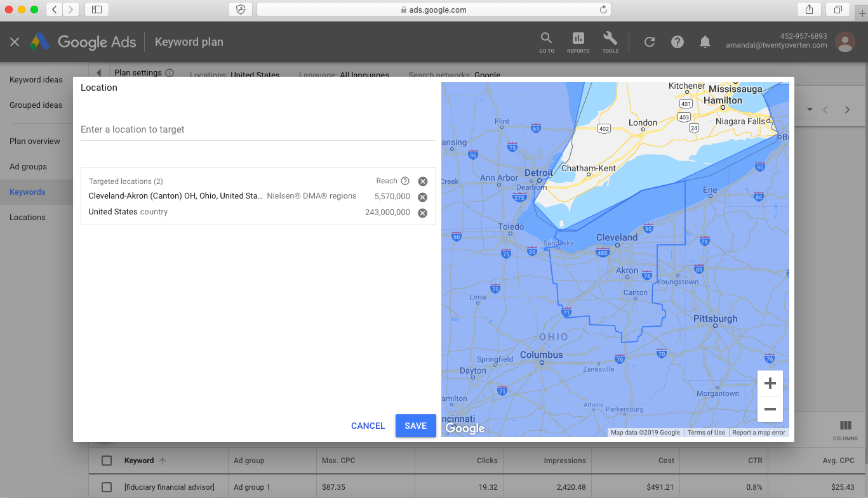868x498 pixels.
Task: Remove United States targeted location
Action: [x=422, y=213]
